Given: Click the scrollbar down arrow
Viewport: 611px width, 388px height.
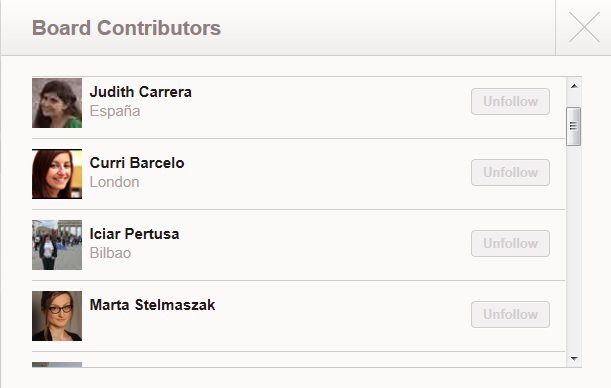Looking at the screenshot, I should (x=574, y=358).
